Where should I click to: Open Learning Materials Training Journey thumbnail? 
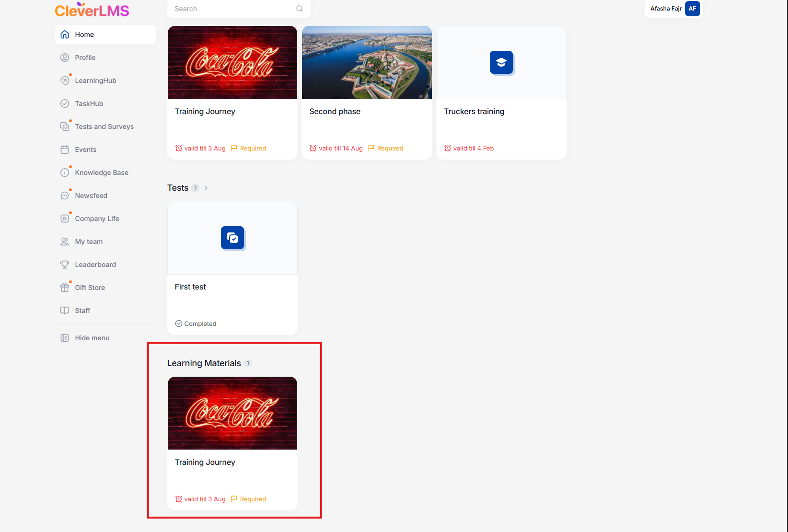tap(232, 413)
